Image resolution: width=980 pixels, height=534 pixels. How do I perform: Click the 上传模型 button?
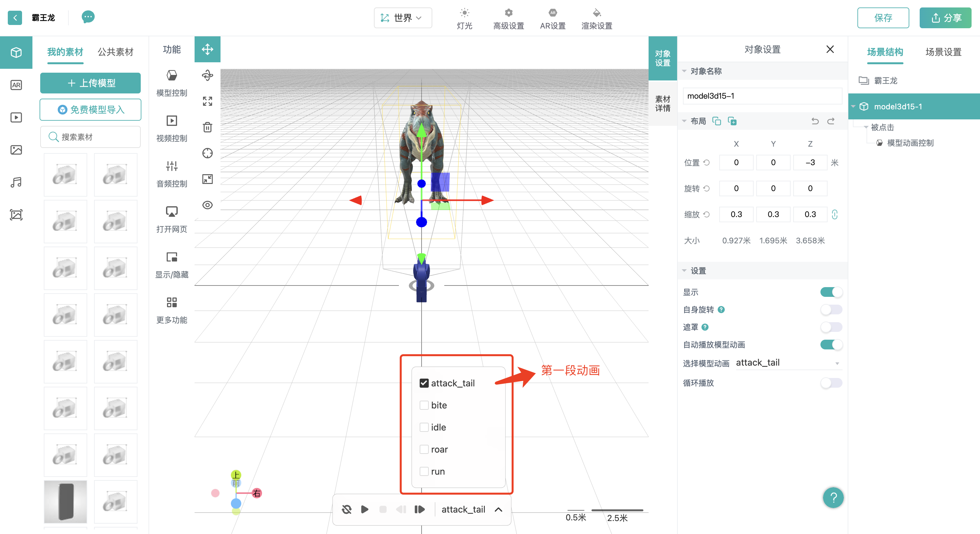click(90, 83)
